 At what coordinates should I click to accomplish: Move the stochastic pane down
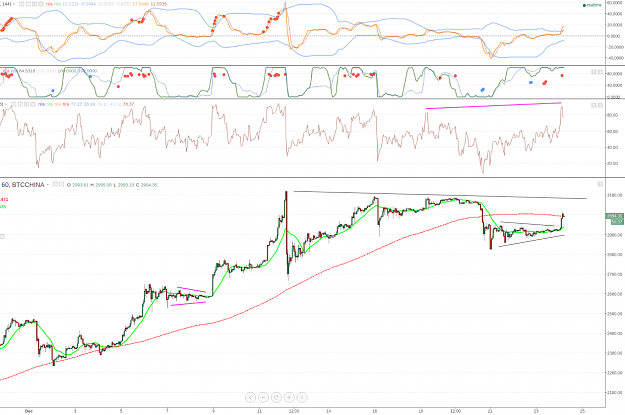[x=600, y=72]
